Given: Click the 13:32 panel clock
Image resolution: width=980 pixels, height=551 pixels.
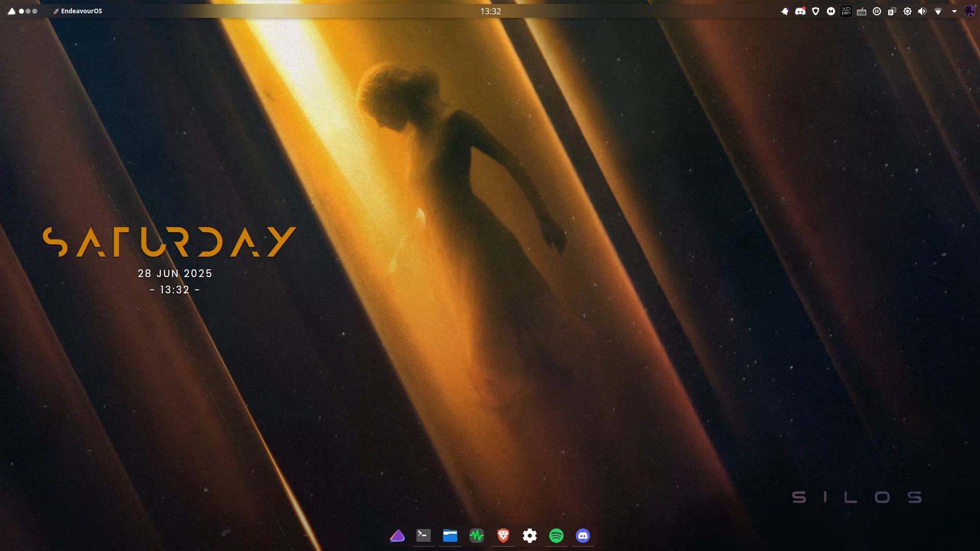Looking at the screenshot, I should coord(491,11).
